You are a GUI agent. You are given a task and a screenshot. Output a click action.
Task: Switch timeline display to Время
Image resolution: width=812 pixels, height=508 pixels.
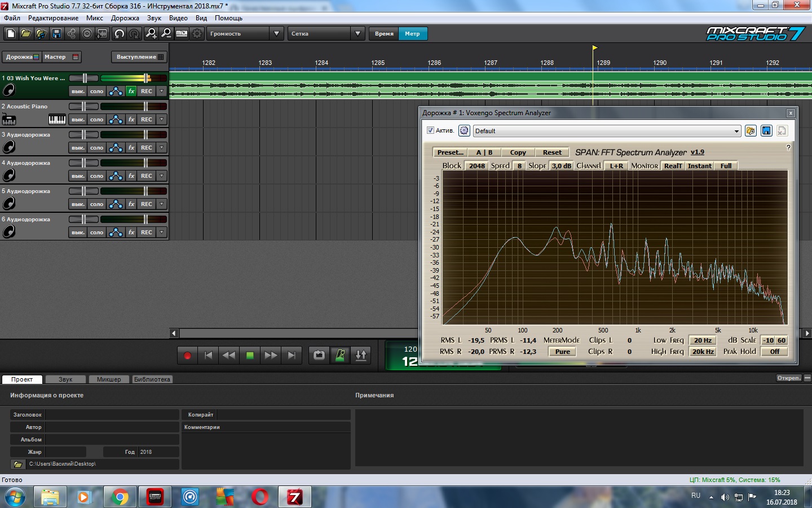coord(384,34)
